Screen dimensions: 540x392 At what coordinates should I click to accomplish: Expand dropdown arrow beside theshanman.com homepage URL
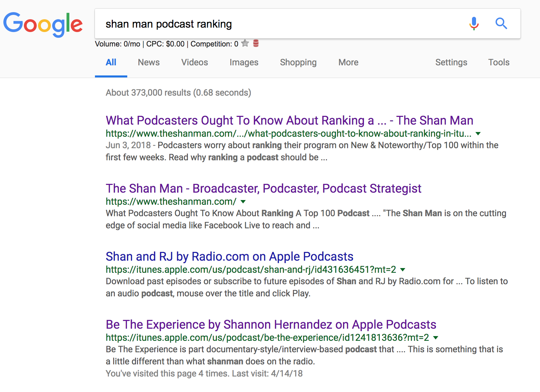(x=243, y=202)
